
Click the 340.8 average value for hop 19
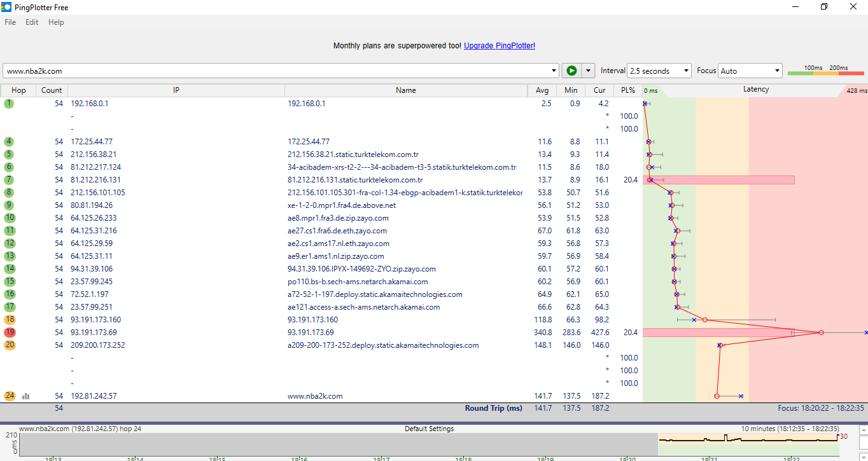[543, 332]
